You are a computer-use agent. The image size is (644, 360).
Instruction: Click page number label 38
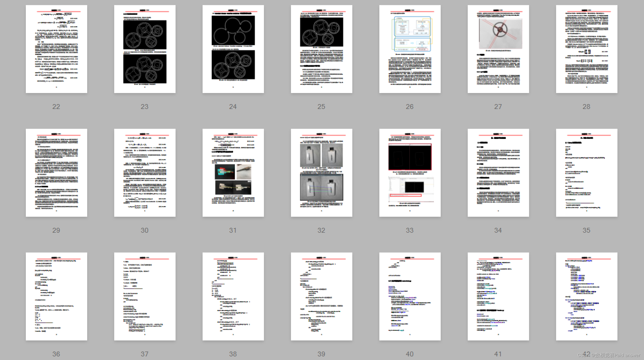click(x=233, y=354)
